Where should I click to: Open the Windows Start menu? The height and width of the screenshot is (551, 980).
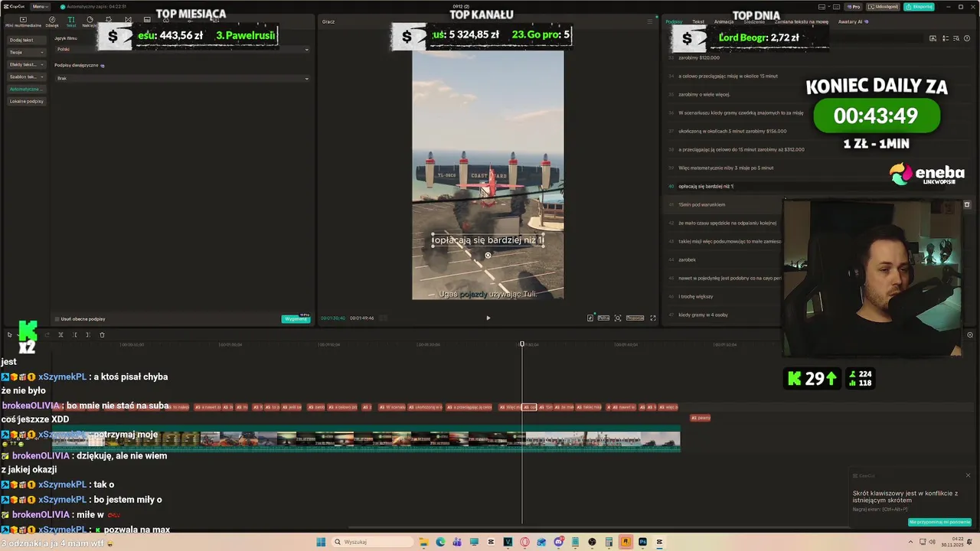point(321,542)
